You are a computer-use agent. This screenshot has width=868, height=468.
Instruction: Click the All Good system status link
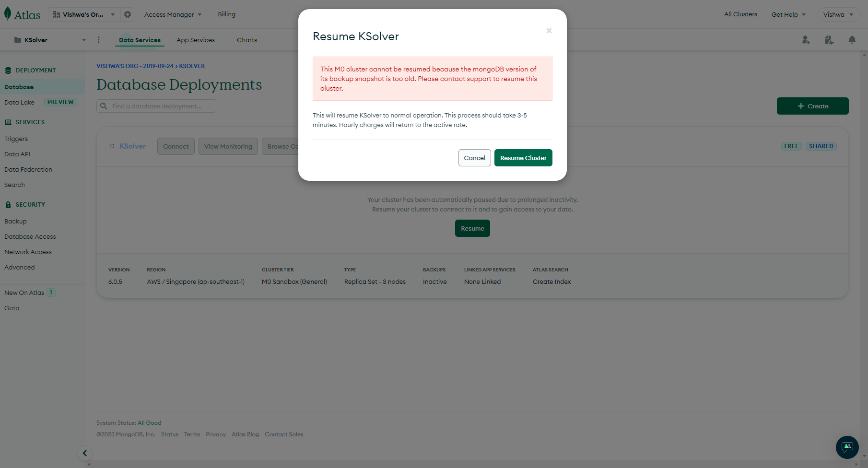(149, 422)
